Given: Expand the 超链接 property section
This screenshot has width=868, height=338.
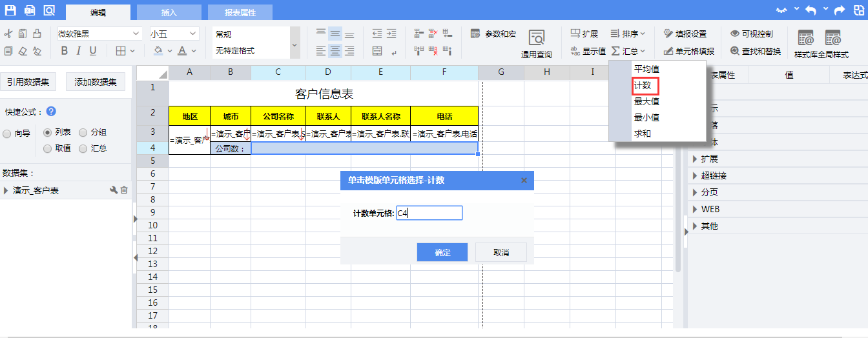Looking at the screenshot, I should click(695, 175).
